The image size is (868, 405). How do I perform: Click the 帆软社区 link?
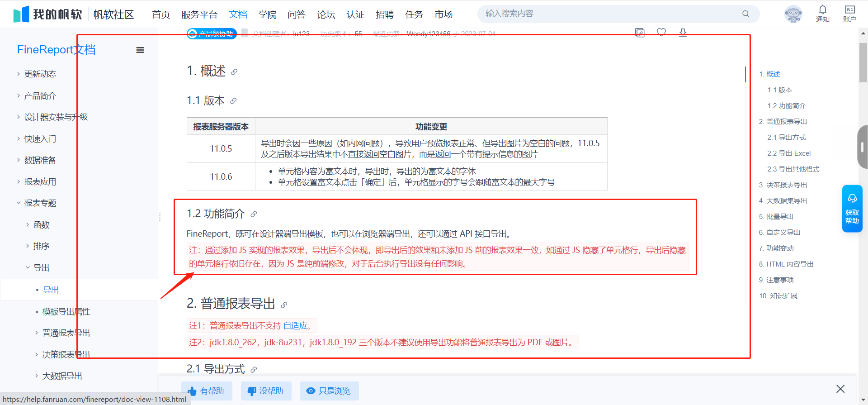113,14
